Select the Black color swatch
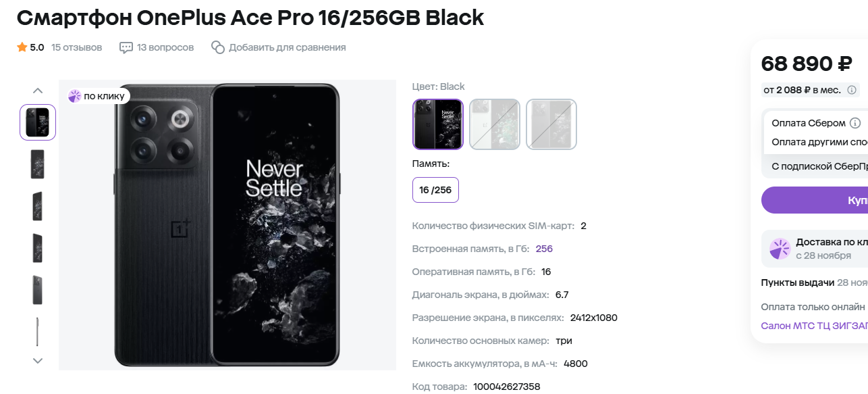Screen dimensions: 868x394 [x=438, y=124]
